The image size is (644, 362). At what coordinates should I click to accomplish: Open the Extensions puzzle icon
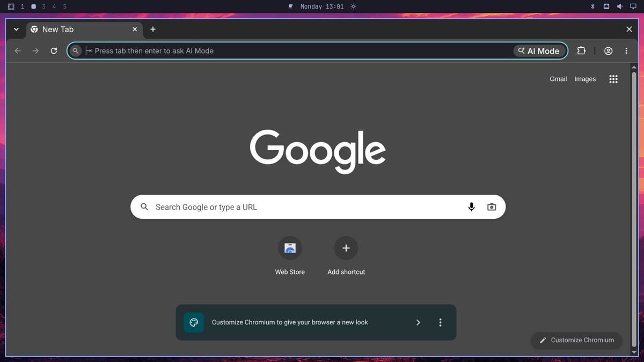click(x=581, y=51)
